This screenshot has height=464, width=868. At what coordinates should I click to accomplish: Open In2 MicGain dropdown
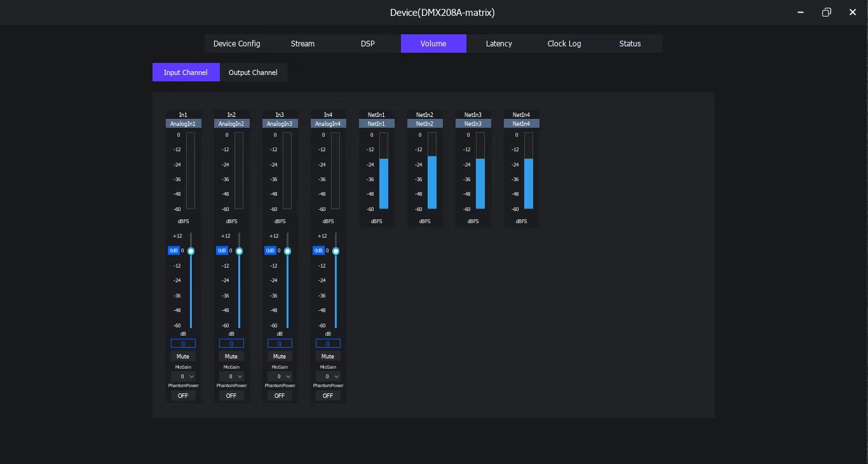(x=231, y=376)
